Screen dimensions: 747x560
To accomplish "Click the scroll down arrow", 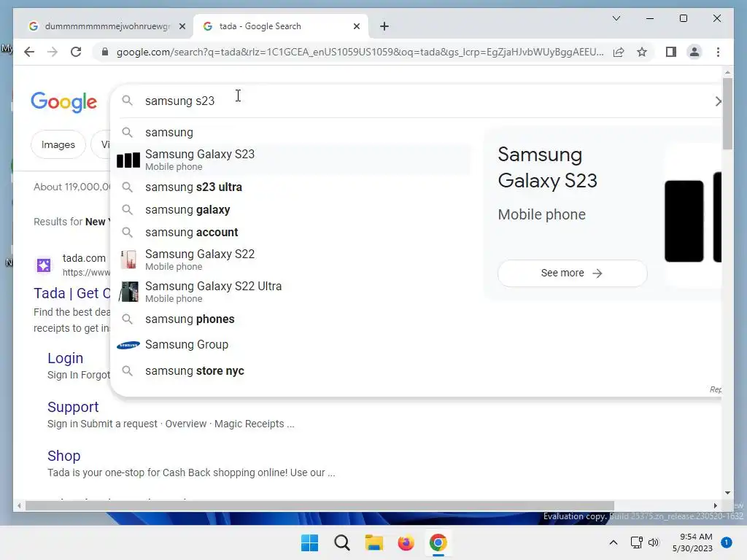I will point(727,493).
